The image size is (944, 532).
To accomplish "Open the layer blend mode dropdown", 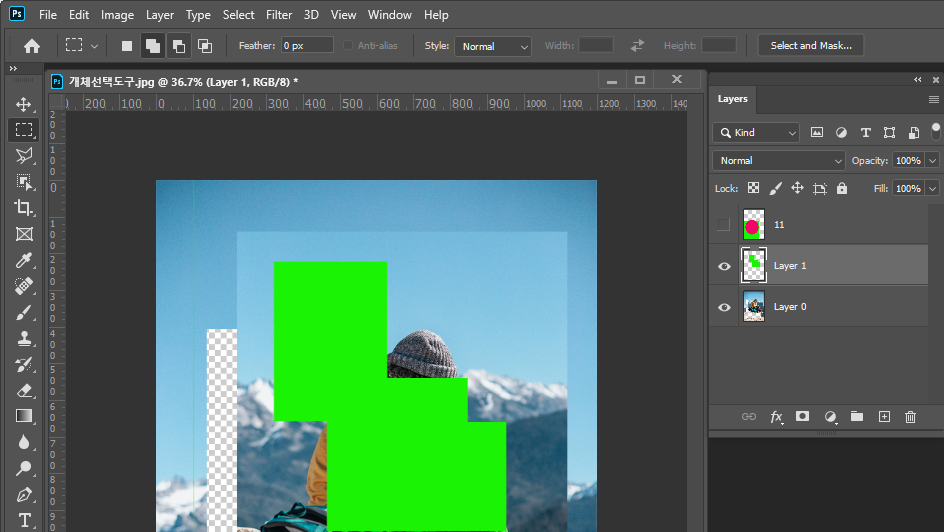I will (778, 161).
